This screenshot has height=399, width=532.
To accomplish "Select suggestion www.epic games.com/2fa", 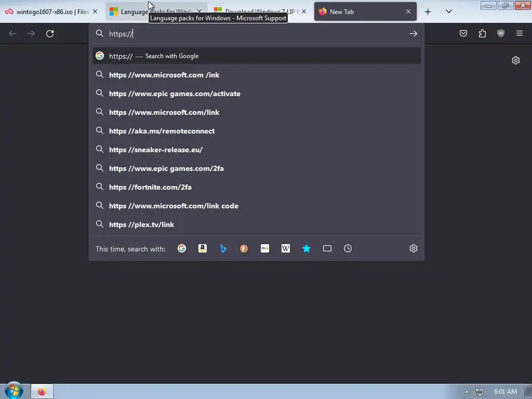I will (257, 168).
